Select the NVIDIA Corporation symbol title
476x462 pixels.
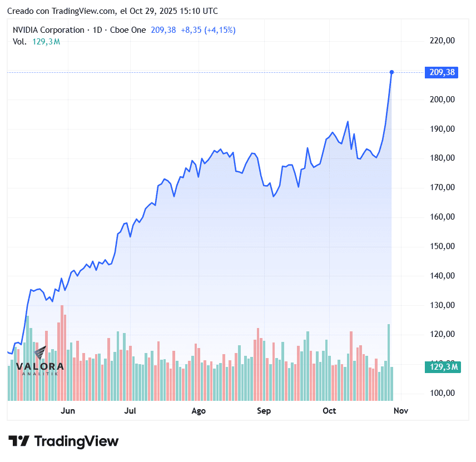(48, 30)
